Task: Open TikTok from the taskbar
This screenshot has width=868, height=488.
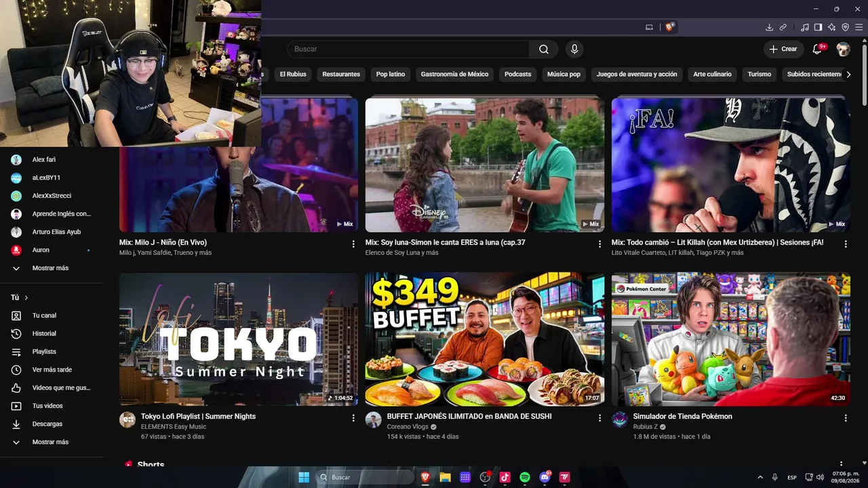Action: 505,477
